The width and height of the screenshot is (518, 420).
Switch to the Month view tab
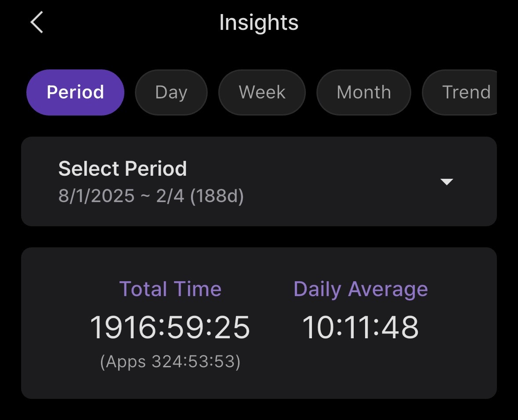[363, 92]
